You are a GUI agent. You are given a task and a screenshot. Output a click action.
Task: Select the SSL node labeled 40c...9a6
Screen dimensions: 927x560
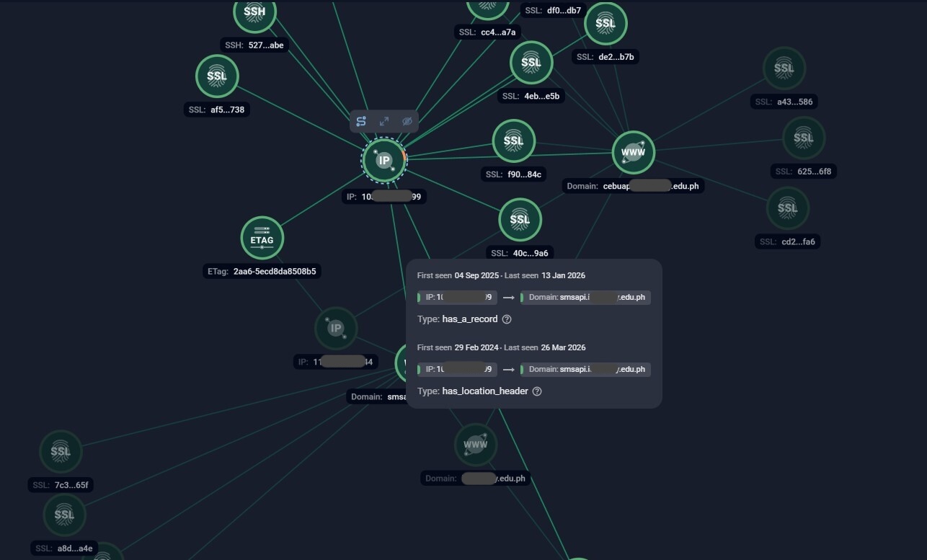(520, 219)
